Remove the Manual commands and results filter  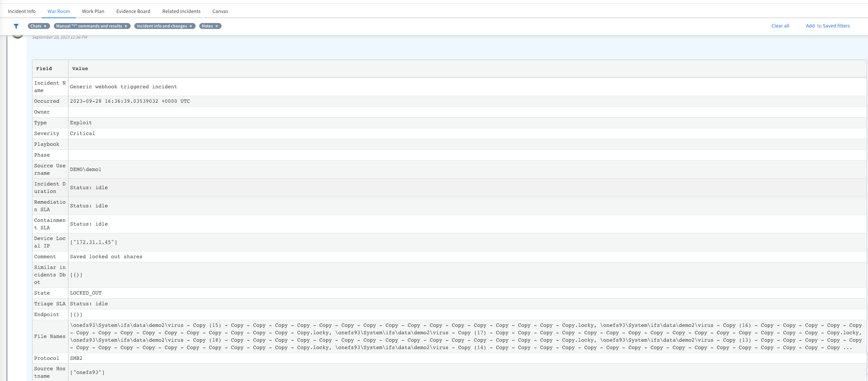coord(126,26)
